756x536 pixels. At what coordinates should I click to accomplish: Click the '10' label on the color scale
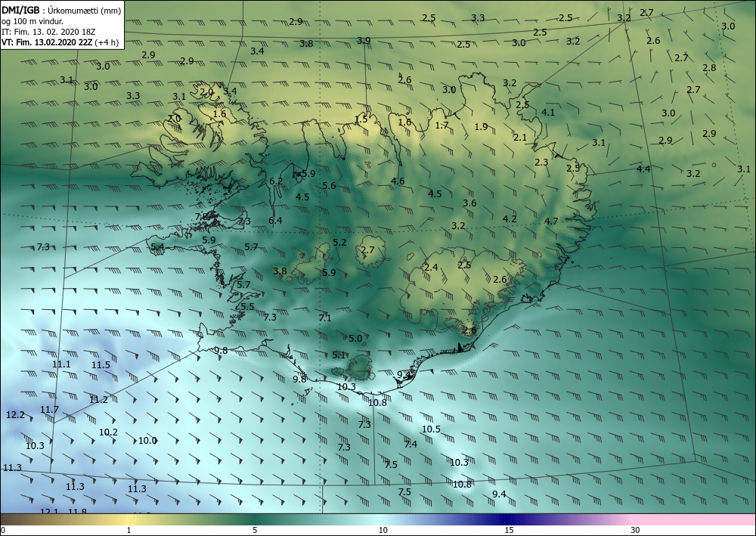(383, 530)
